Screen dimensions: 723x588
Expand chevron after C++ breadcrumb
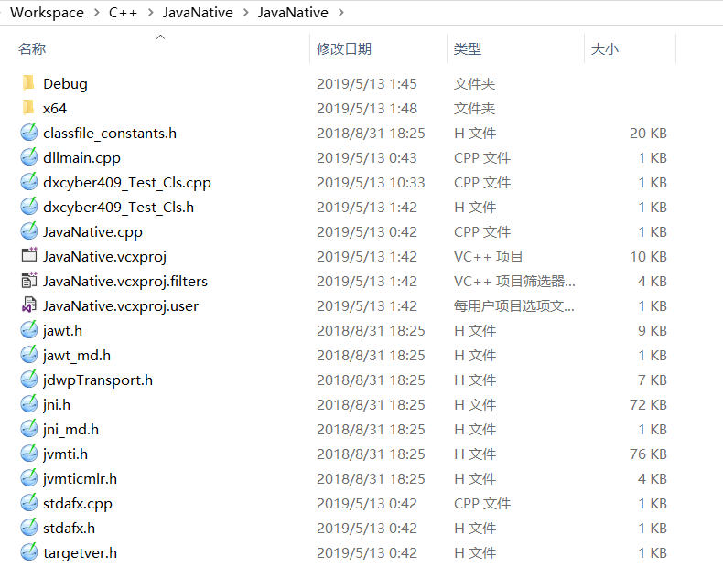point(150,13)
